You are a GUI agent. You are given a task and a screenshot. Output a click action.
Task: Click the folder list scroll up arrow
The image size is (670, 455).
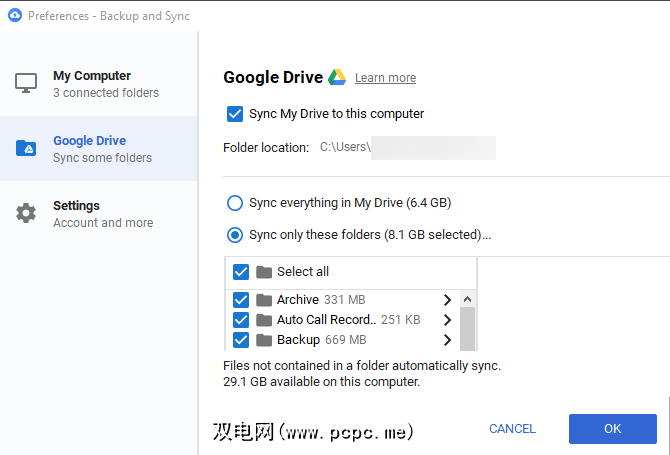467,299
